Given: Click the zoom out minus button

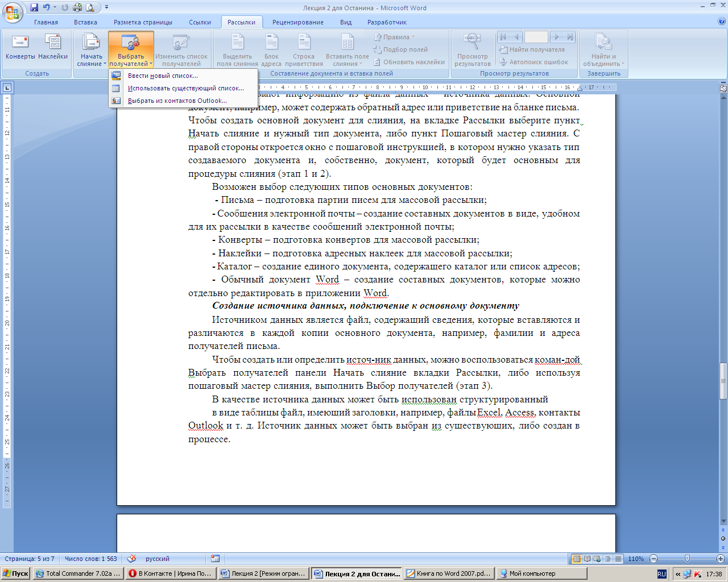Looking at the screenshot, I should [653, 559].
